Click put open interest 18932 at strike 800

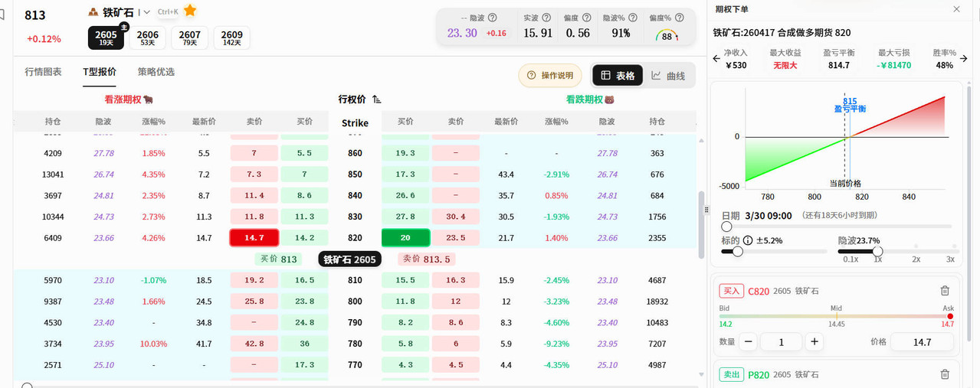tap(657, 302)
